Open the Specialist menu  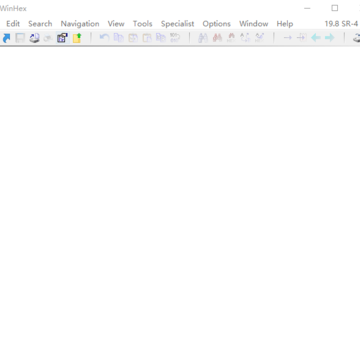(178, 24)
